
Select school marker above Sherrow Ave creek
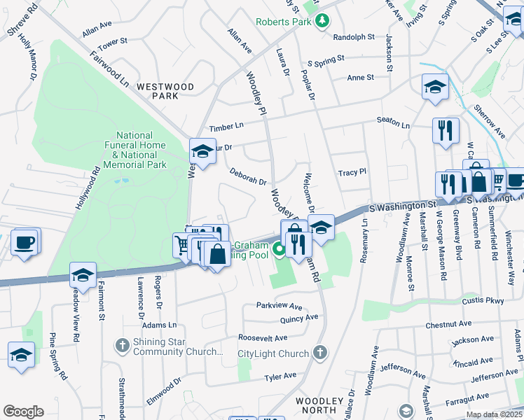pyautogui.click(x=435, y=88)
